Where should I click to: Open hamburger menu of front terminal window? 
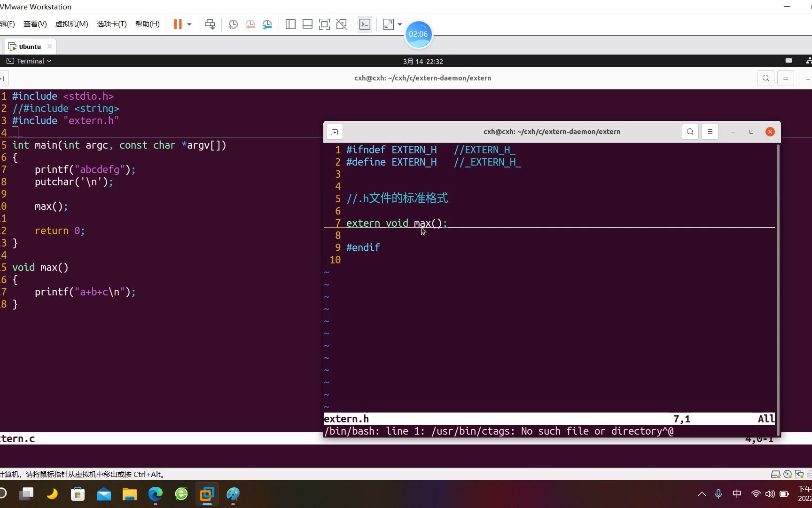[x=710, y=132]
